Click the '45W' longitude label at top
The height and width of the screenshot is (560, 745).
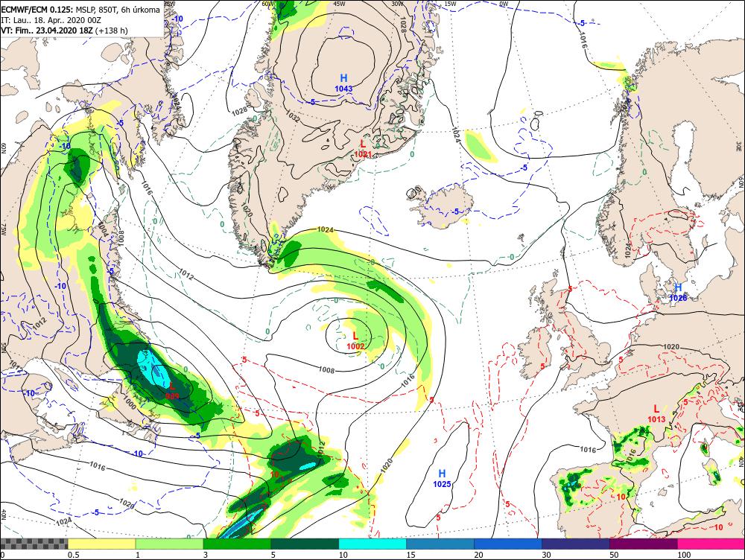coord(339,4)
